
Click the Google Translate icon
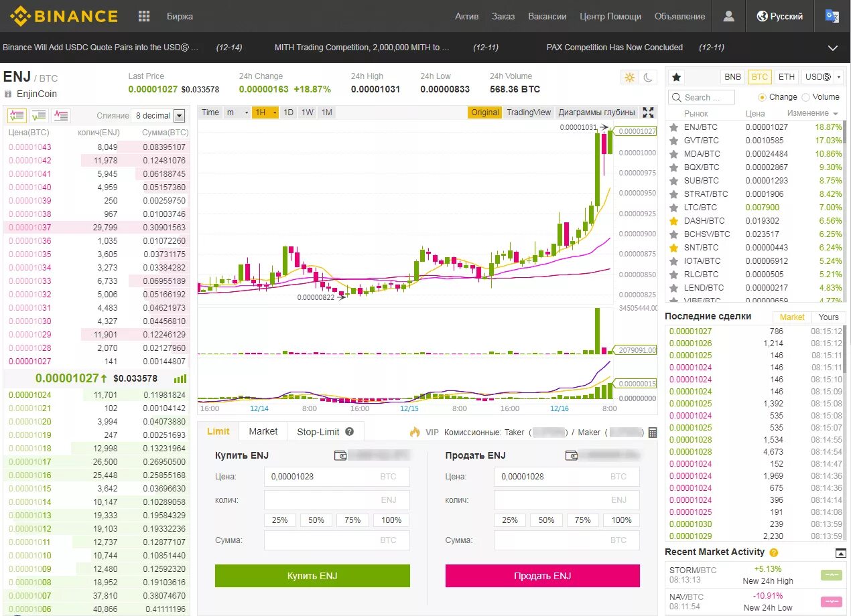click(832, 16)
